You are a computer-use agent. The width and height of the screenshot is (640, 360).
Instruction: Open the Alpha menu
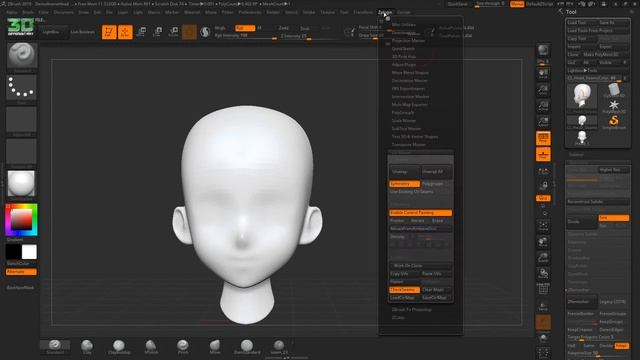tap(12, 12)
